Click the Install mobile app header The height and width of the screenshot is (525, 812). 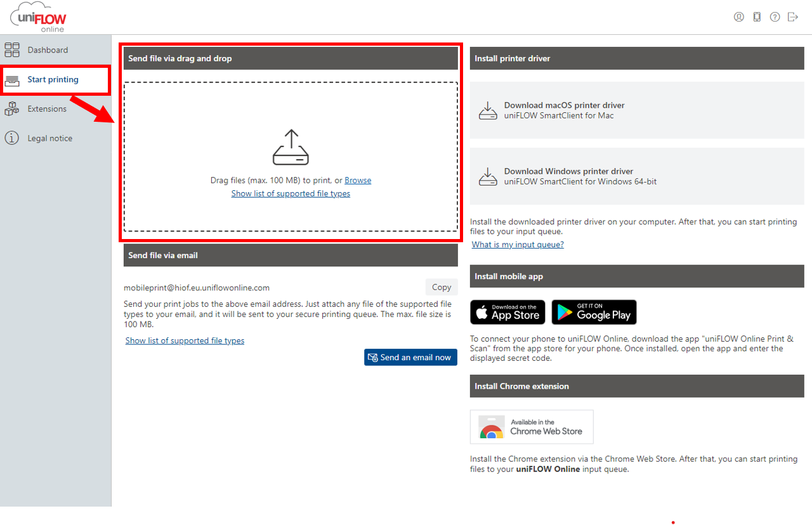[637, 276]
